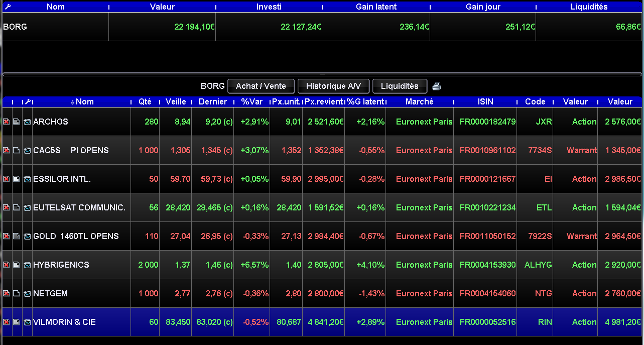644x345 pixels.
Task: Click red X on the NETGEM row
Action: click(x=7, y=294)
